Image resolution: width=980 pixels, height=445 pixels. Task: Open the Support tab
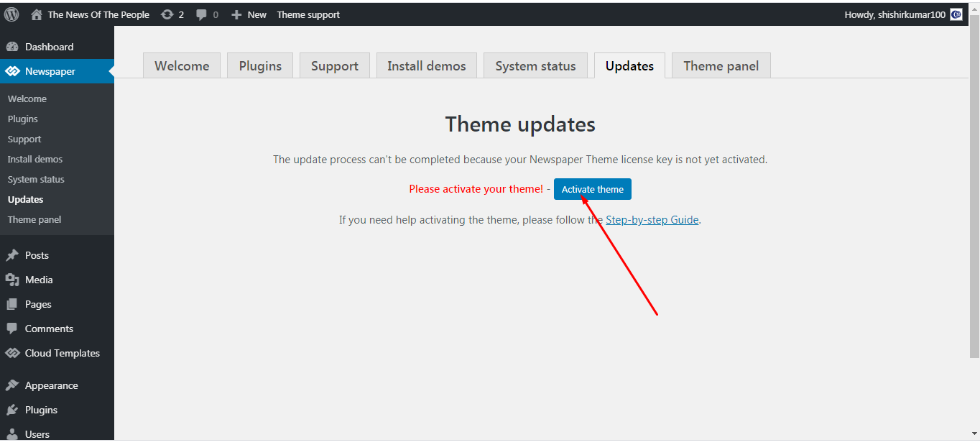click(335, 65)
